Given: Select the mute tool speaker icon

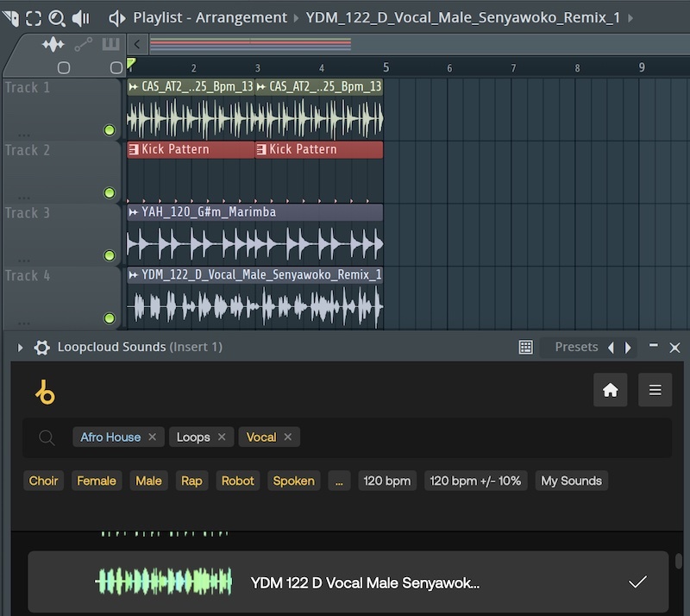Looking at the screenshot, I should 80,17.
